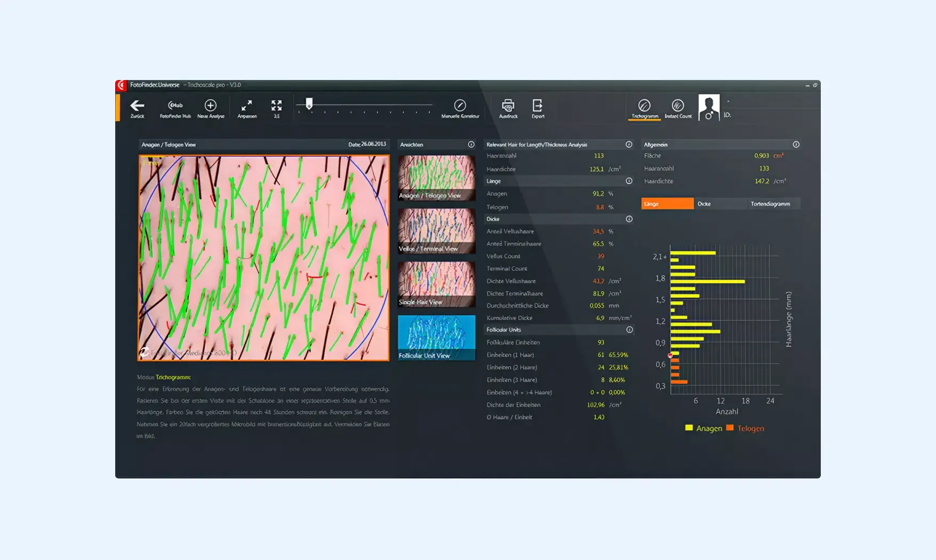Click the Anpassen fit-to-view icon

[246, 107]
